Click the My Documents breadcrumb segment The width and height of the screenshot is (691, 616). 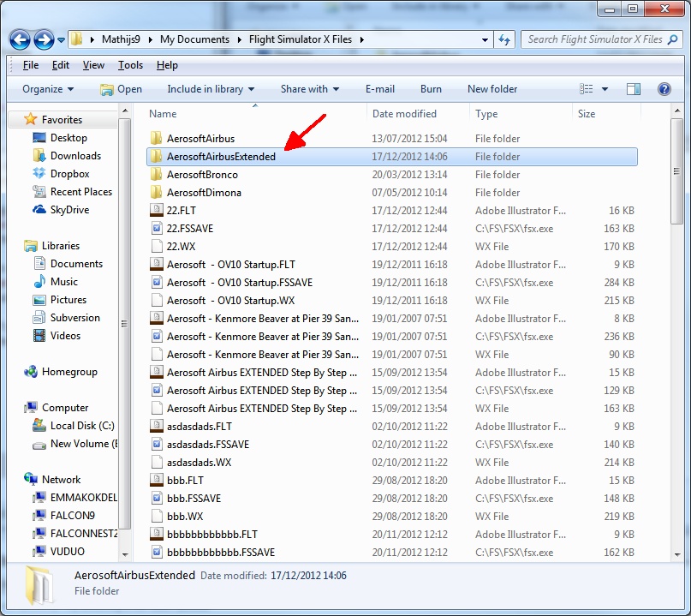(194, 39)
